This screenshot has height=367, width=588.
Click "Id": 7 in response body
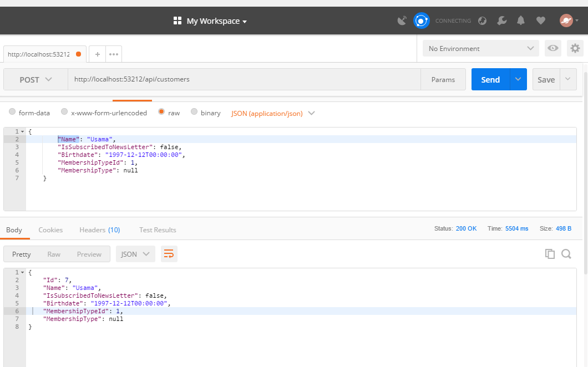[x=57, y=280]
